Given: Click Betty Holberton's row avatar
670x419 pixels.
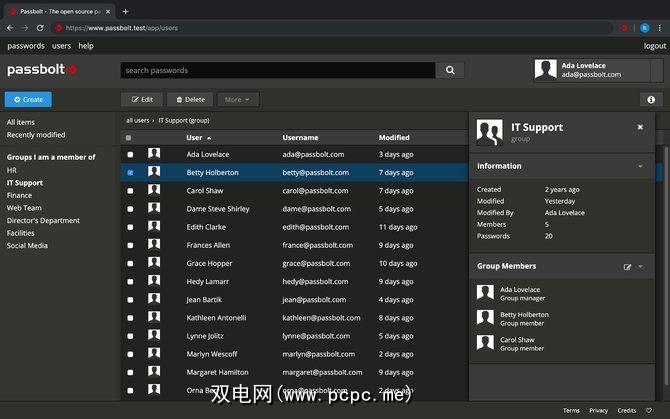Looking at the screenshot, I should tap(154, 172).
